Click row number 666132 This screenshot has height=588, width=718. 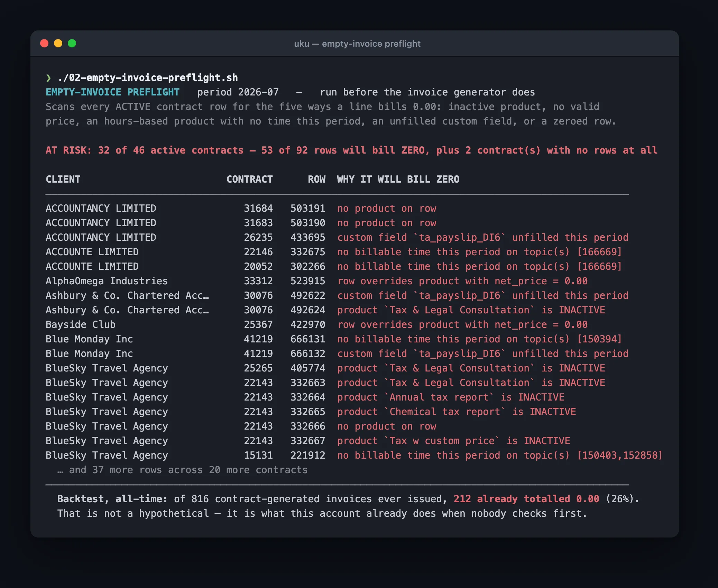pyautogui.click(x=308, y=353)
